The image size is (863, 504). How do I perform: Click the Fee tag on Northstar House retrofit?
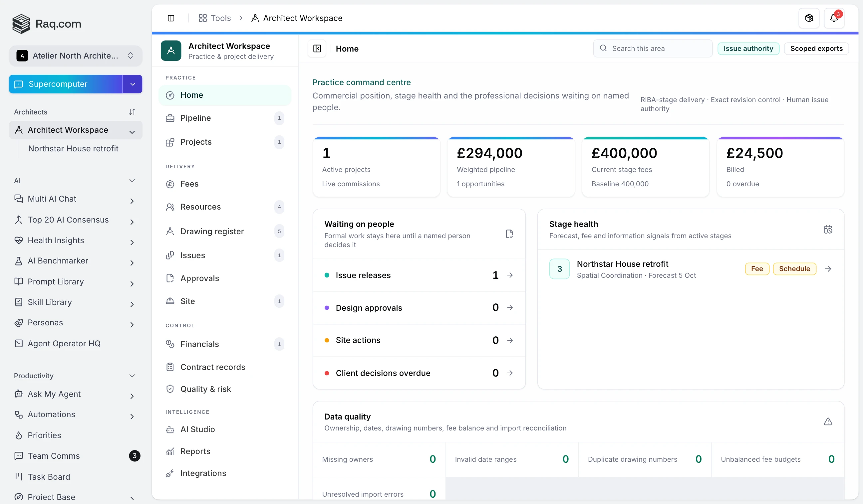[757, 269]
